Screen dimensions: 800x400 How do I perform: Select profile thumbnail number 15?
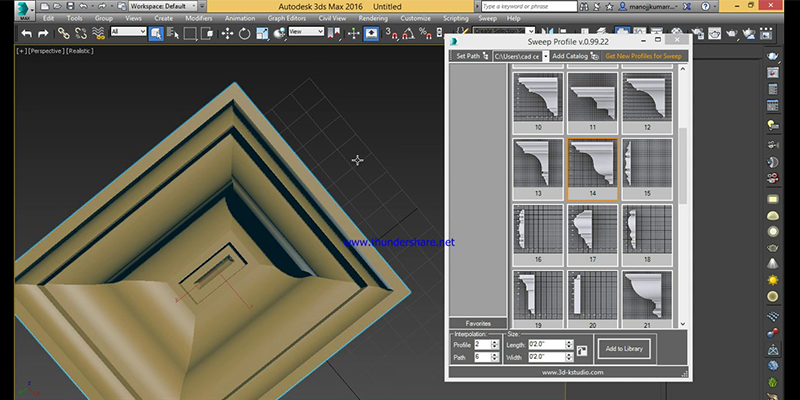[x=647, y=169]
